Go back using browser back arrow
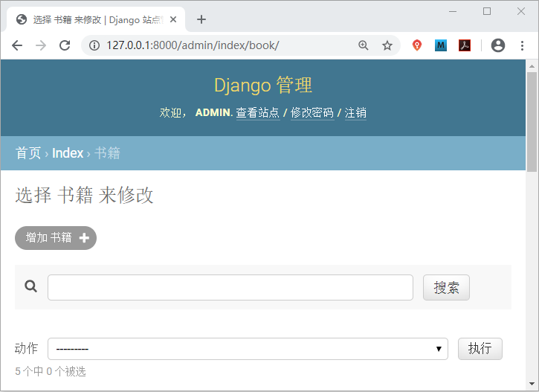This screenshot has width=539, height=392. [x=17, y=45]
